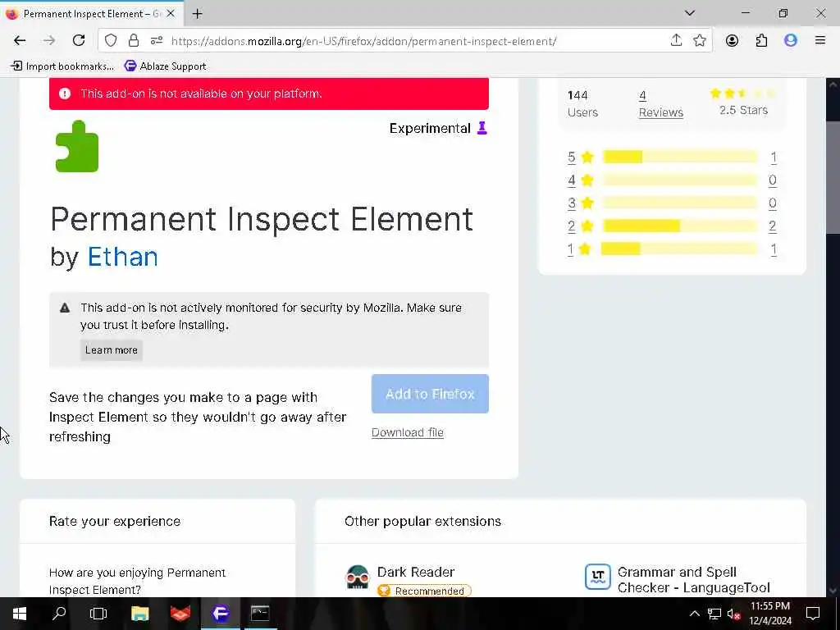Open author Ethan's profile link
The width and height of the screenshot is (840, 630).
pyautogui.click(x=123, y=257)
